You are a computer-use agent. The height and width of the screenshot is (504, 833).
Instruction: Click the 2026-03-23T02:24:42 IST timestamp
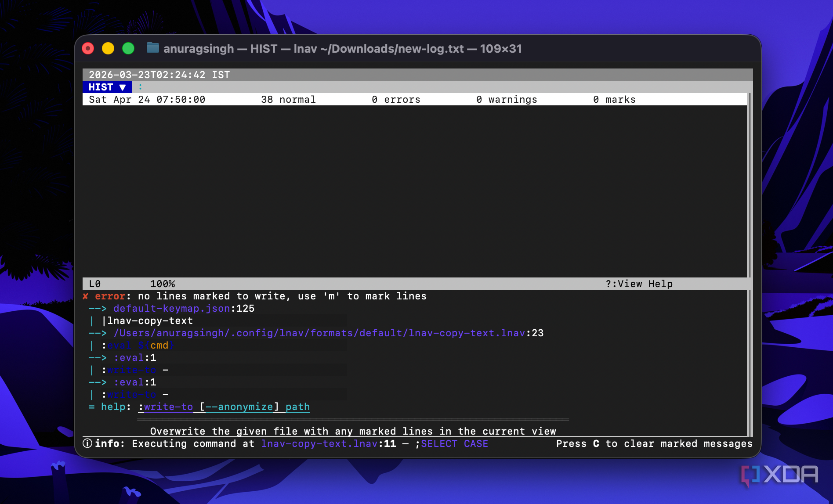click(159, 75)
